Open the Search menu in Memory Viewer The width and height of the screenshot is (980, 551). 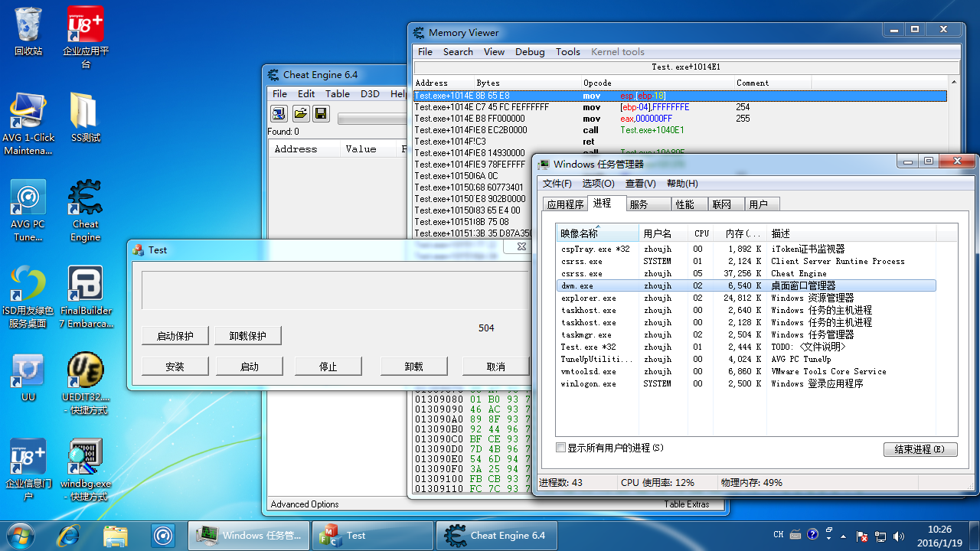(x=458, y=52)
